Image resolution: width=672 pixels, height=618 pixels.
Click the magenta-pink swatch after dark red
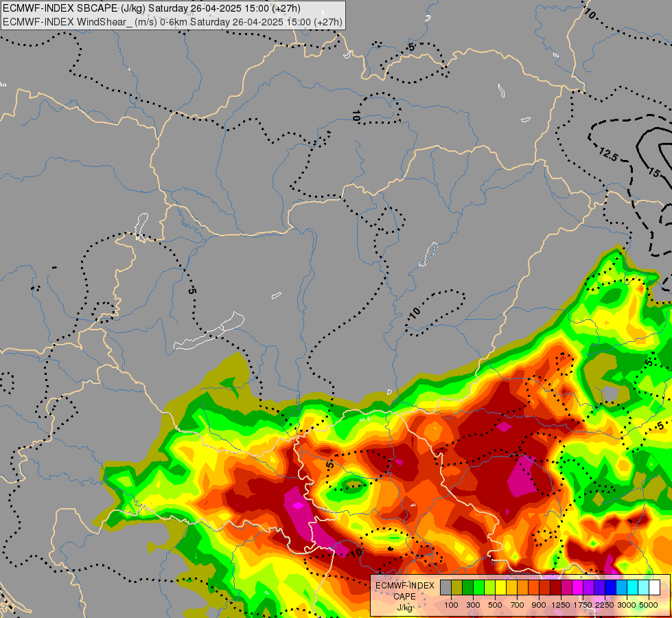[566, 588]
